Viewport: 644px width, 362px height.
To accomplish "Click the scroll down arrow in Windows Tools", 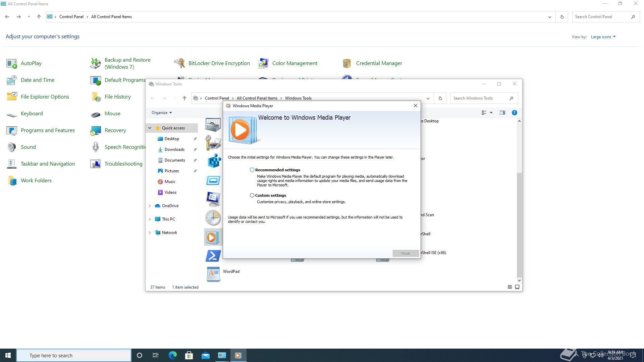I will (519, 281).
